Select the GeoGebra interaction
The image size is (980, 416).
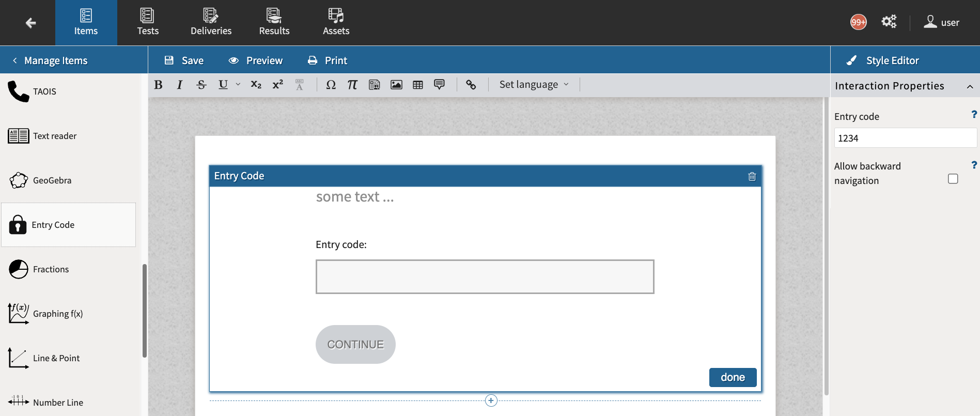tap(52, 180)
